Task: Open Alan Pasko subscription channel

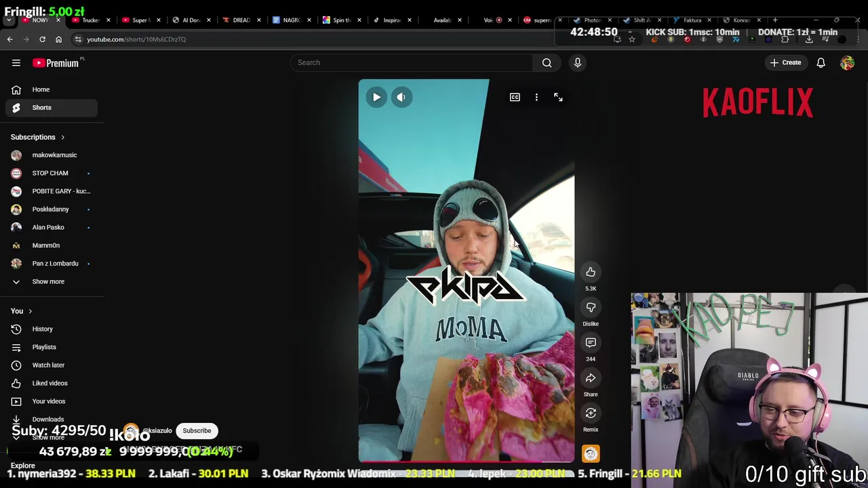Action: point(52,227)
